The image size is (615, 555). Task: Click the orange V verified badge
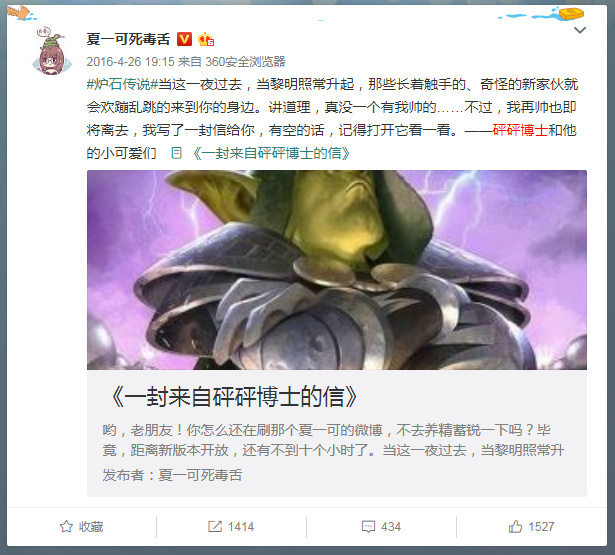click(184, 39)
